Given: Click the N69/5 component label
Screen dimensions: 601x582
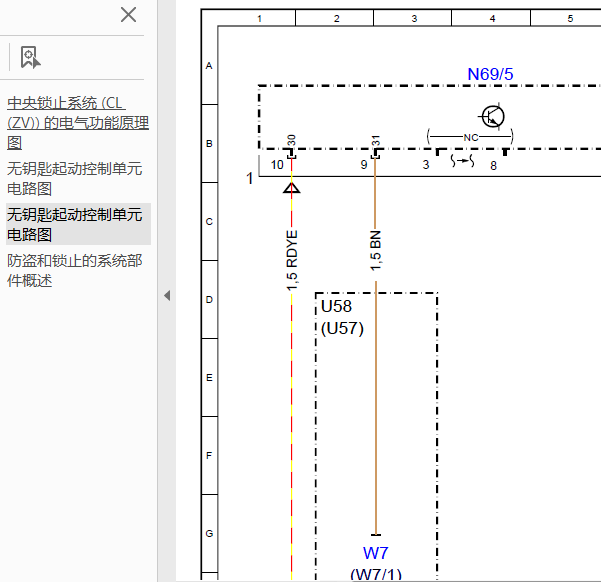Looking at the screenshot, I should (490, 74).
